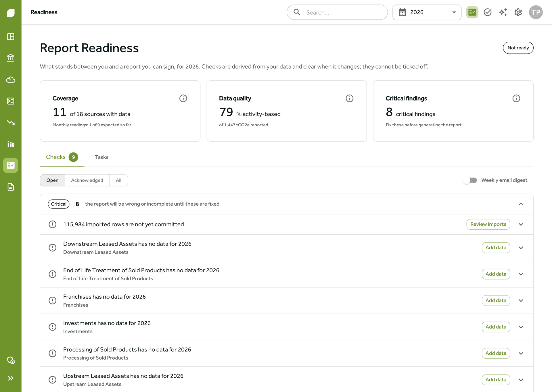Add data for Investments
Viewport: 552px width, 392px height.
click(496, 327)
